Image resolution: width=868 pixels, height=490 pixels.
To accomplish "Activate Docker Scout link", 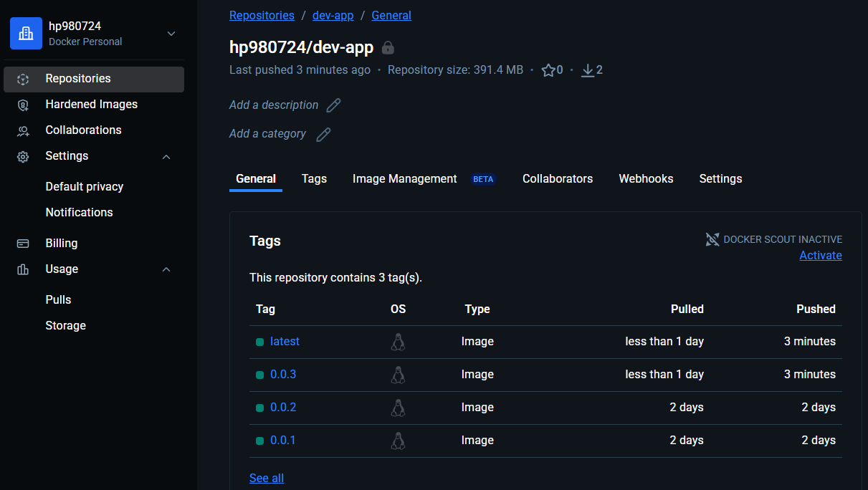I will pyautogui.click(x=821, y=256).
